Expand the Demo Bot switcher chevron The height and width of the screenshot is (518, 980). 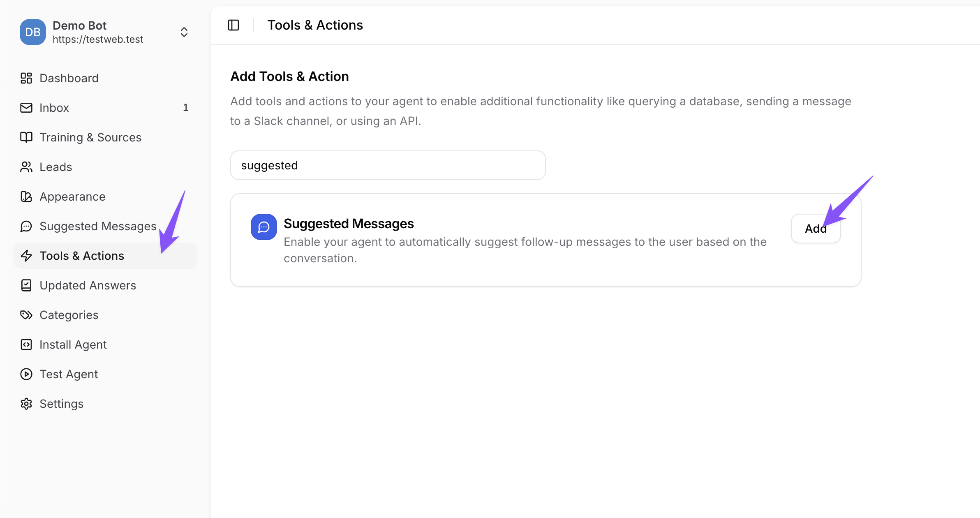coord(184,32)
